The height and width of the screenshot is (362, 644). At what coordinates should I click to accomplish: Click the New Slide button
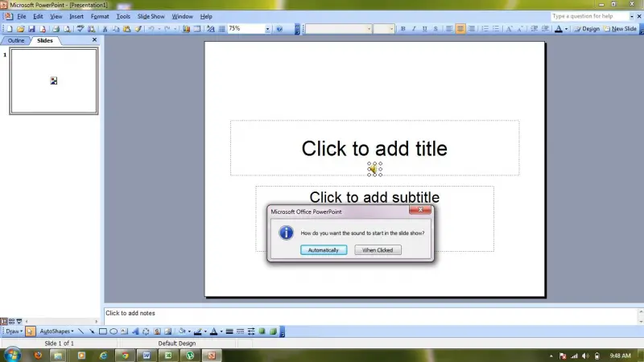click(620, 29)
